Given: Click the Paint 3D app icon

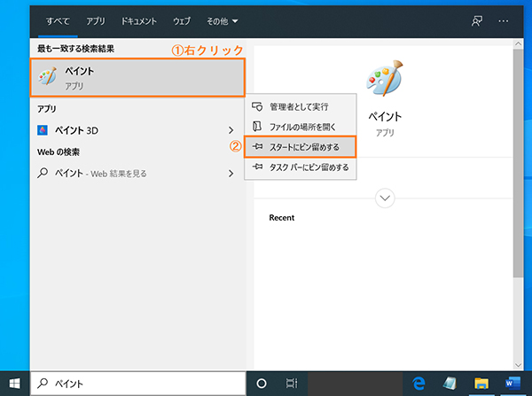Looking at the screenshot, I should (x=43, y=130).
